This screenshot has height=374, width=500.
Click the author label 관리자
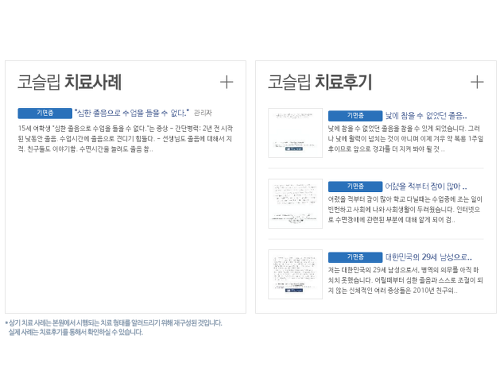coord(203,113)
